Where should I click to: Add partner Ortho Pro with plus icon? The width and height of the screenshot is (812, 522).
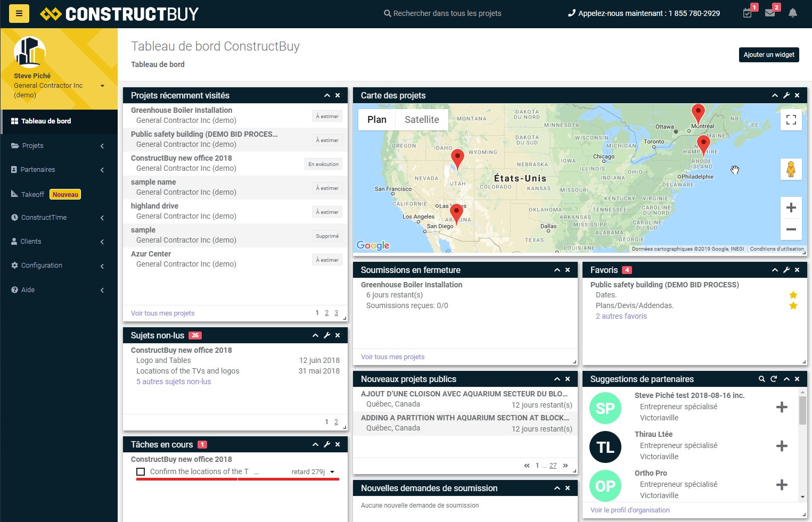coord(782,485)
